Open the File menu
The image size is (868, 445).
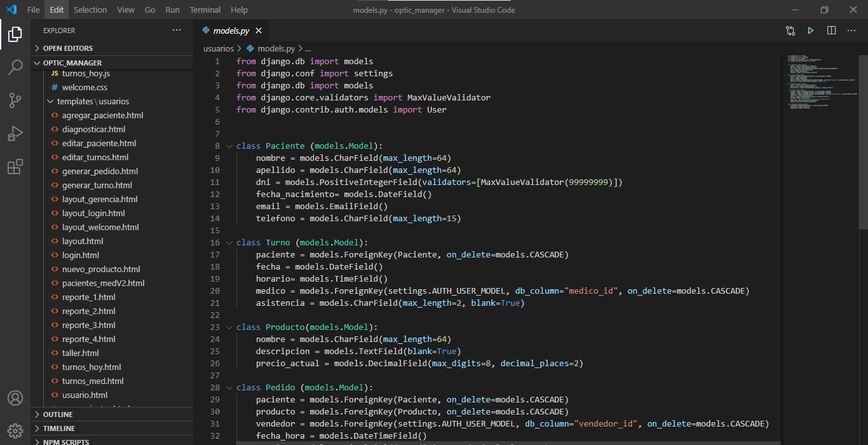[33, 10]
